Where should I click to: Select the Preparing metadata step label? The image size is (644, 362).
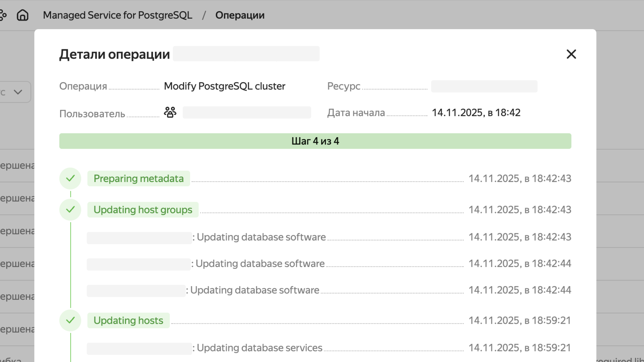pyautogui.click(x=138, y=178)
